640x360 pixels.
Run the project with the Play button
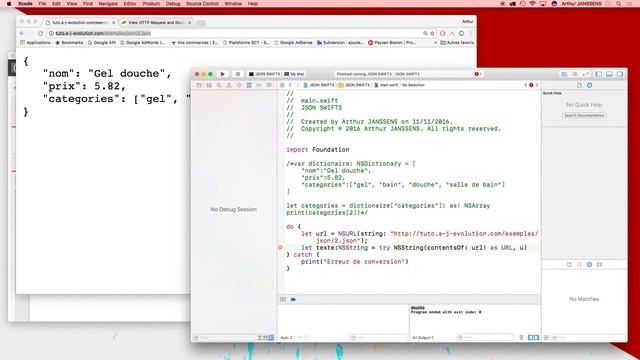click(x=222, y=74)
